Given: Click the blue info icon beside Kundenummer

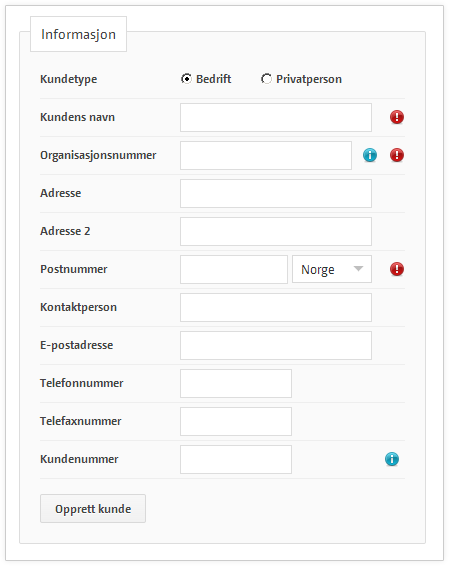Looking at the screenshot, I should click(392, 459).
